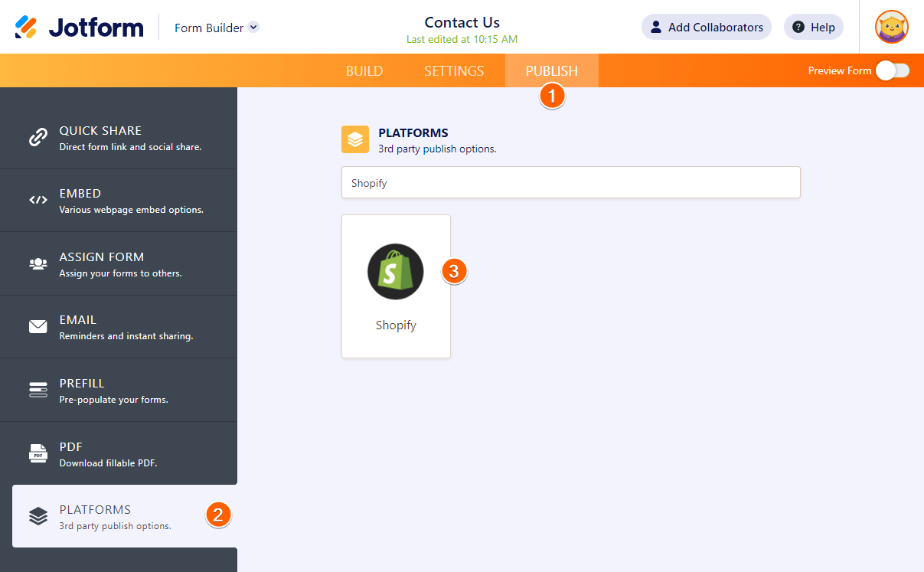Image resolution: width=924 pixels, height=572 pixels.
Task: Click the Add Collaborators button
Action: (x=706, y=27)
